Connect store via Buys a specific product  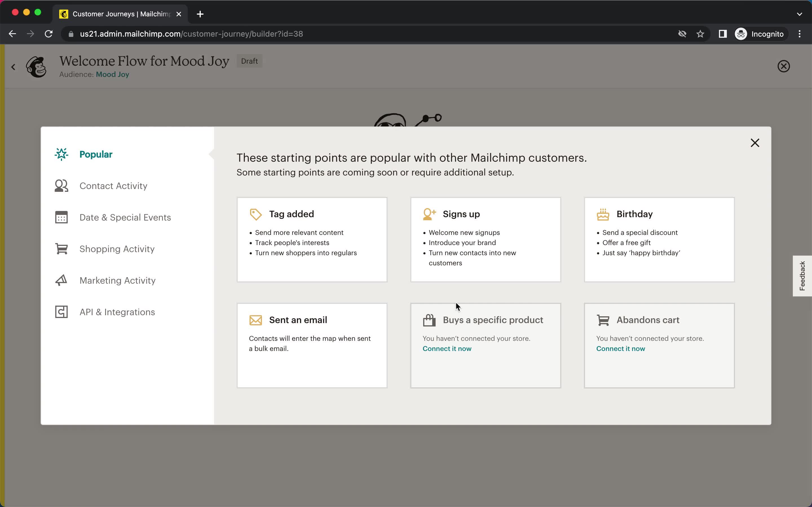pos(447,348)
